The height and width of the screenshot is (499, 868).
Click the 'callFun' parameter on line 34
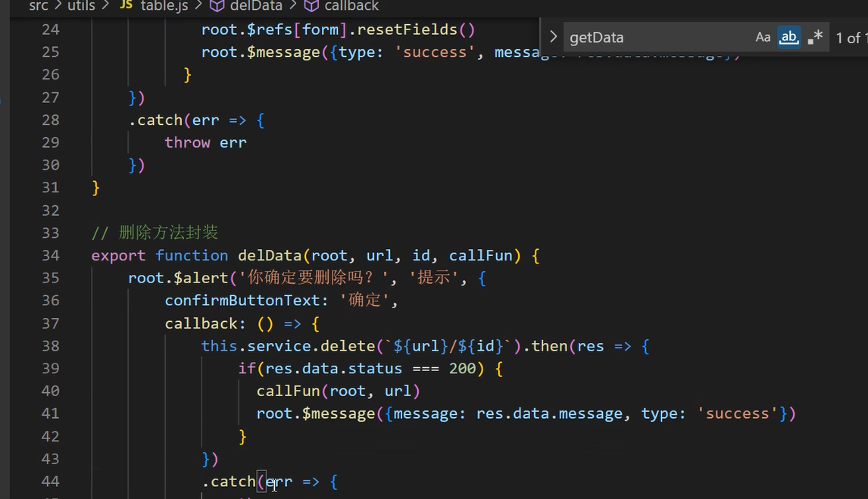tap(480, 256)
